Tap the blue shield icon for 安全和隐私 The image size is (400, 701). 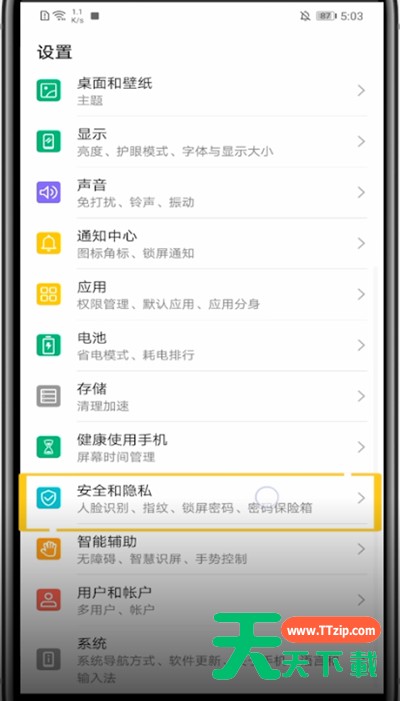pyautogui.click(x=48, y=498)
